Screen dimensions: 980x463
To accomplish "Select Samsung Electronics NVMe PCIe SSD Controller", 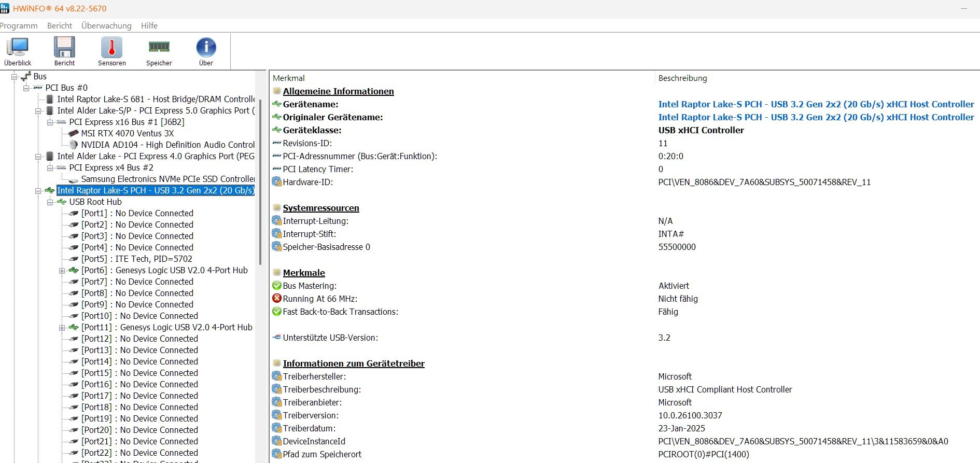I will pyautogui.click(x=168, y=179).
